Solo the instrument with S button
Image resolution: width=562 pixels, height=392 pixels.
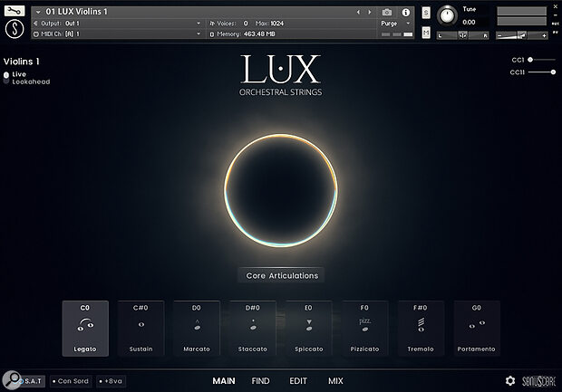click(x=426, y=13)
